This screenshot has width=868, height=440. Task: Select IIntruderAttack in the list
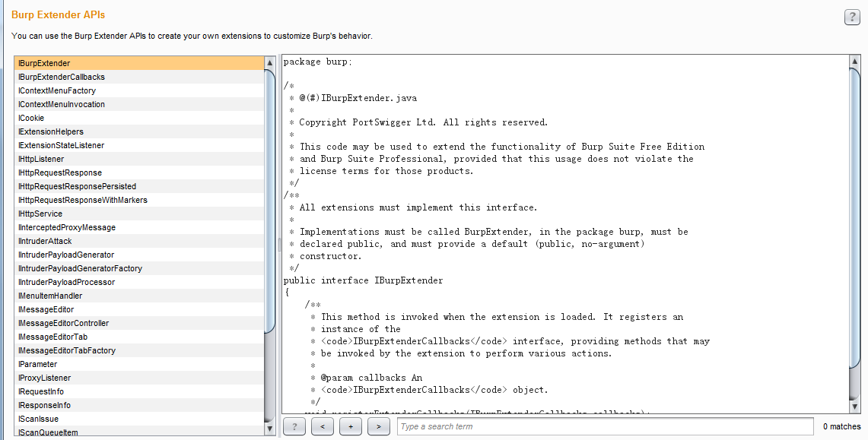pos(139,241)
